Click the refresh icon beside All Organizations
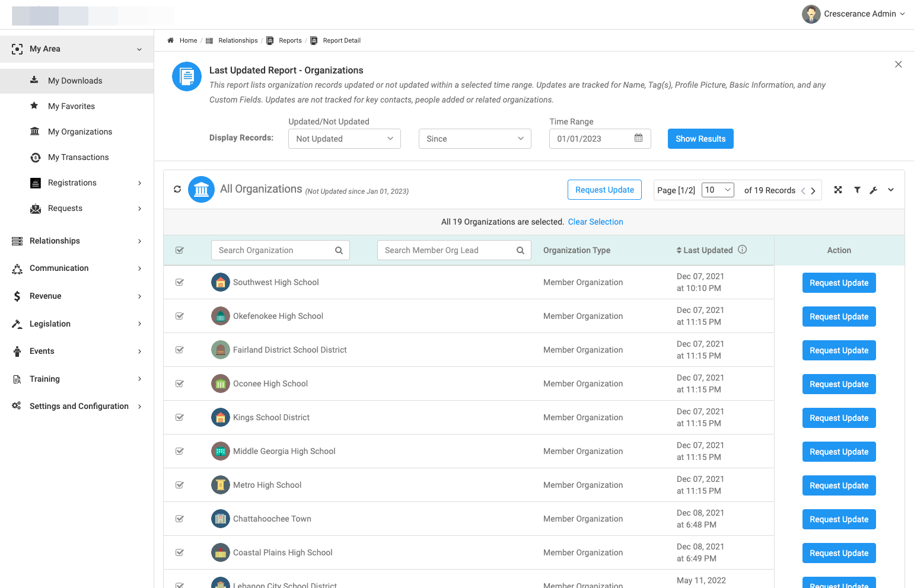The width and height of the screenshot is (914, 588). 177,190
